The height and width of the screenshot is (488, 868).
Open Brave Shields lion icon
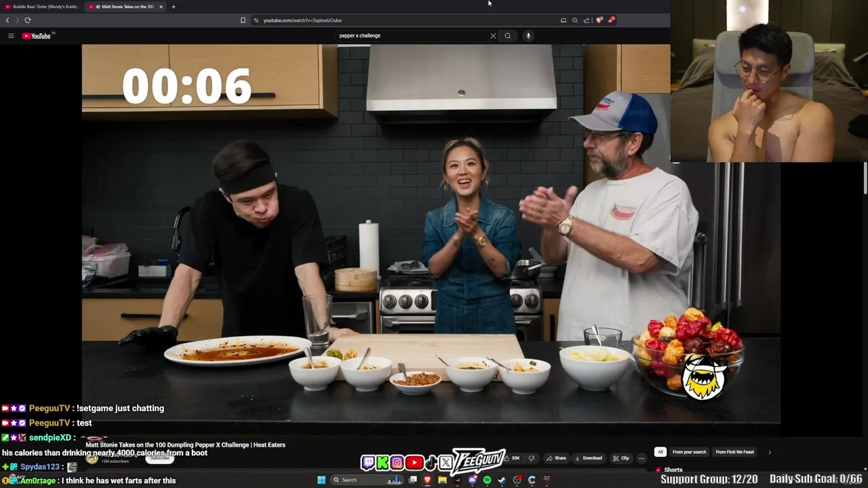click(599, 20)
